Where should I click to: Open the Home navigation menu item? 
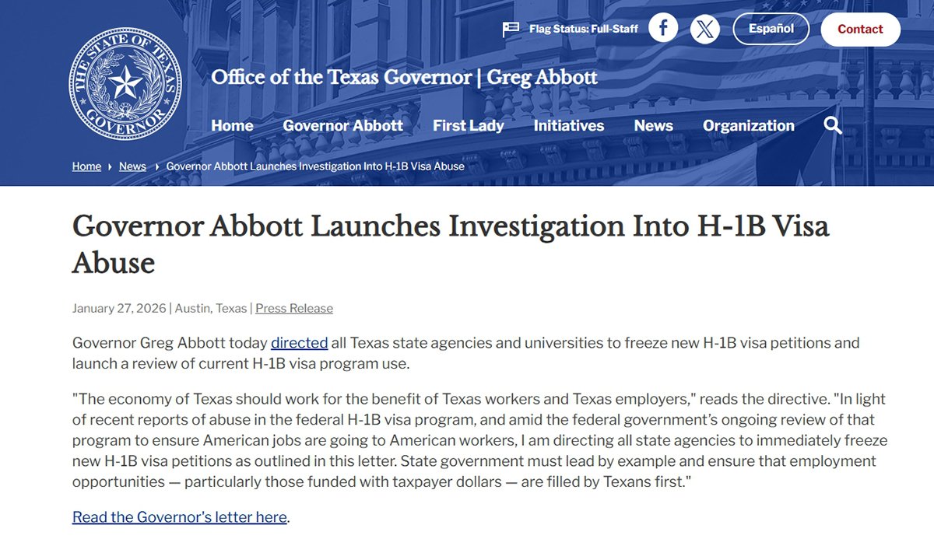[x=232, y=125]
